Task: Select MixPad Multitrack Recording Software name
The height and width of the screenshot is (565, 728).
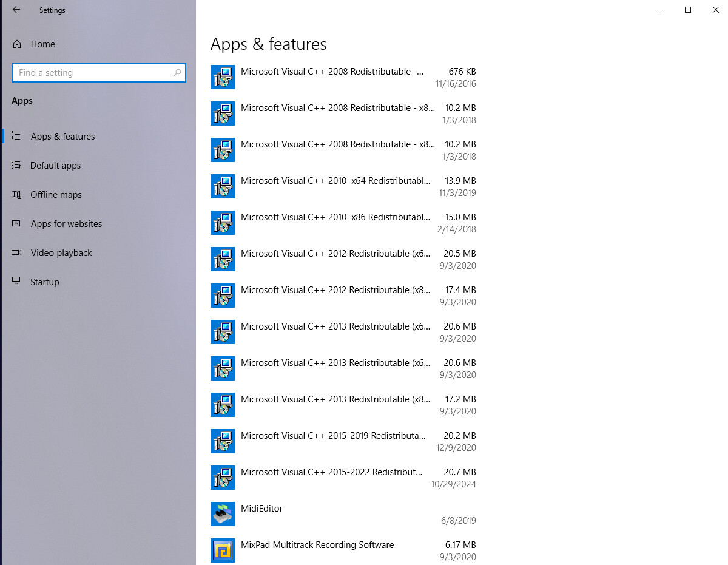Action: [x=317, y=545]
